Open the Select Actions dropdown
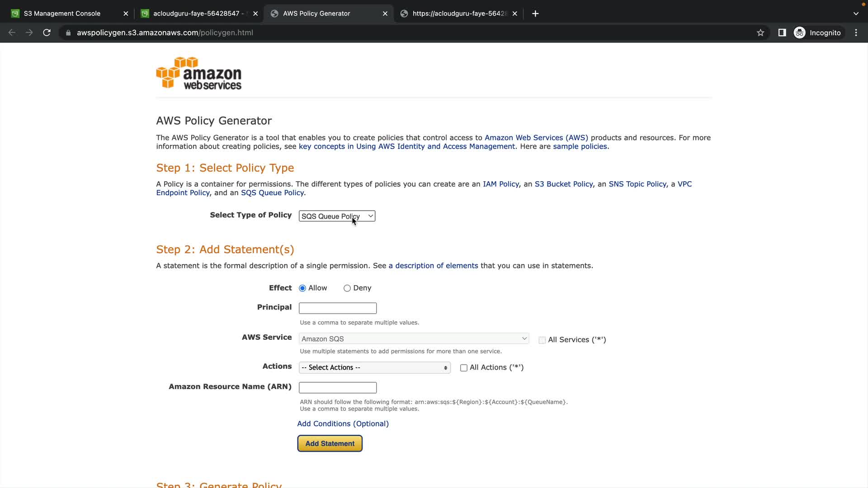 [374, 367]
